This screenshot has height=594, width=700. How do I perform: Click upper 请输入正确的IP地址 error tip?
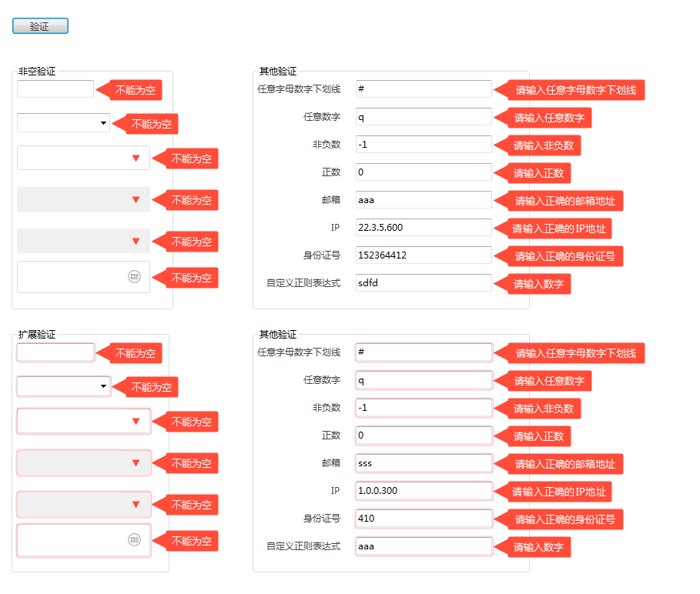point(554,229)
